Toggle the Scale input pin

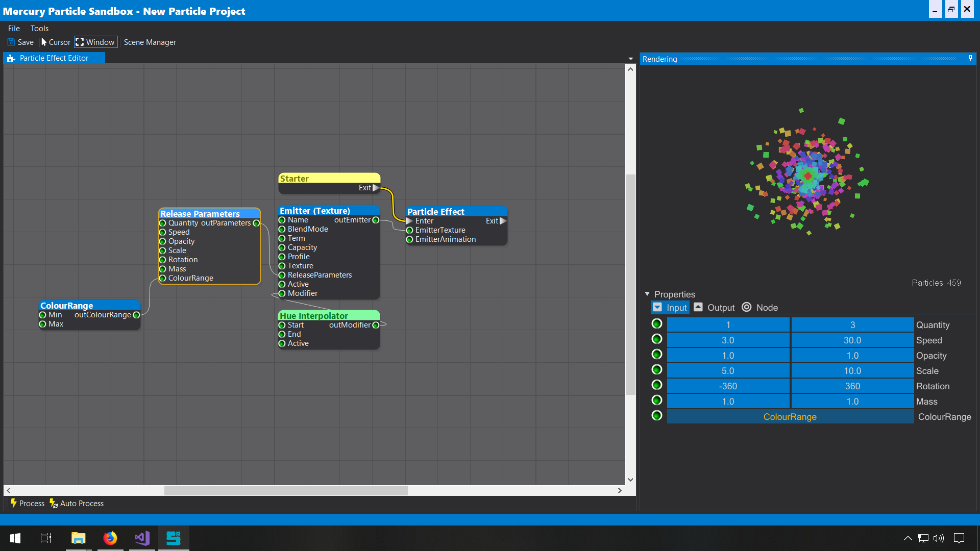(x=657, y=370)
